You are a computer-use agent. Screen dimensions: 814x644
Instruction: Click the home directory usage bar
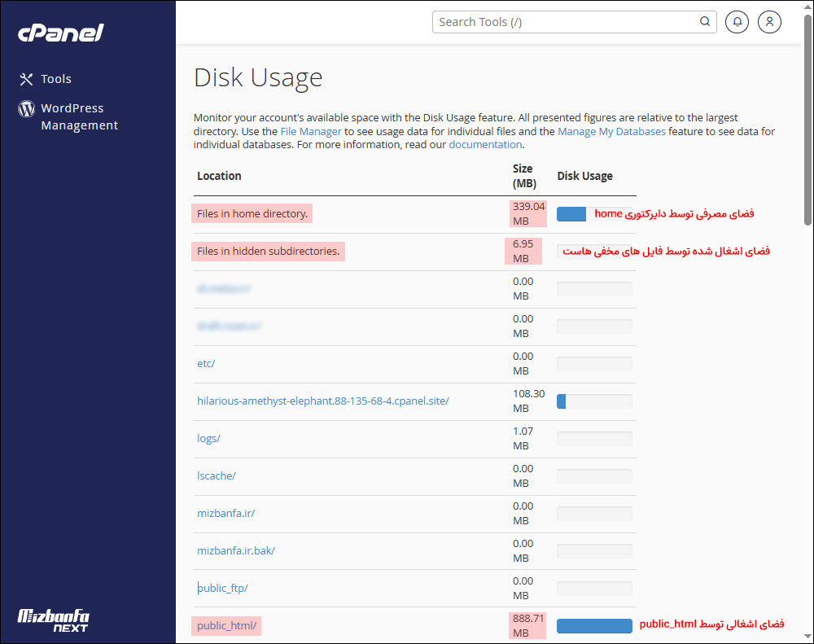click(571, 214)
